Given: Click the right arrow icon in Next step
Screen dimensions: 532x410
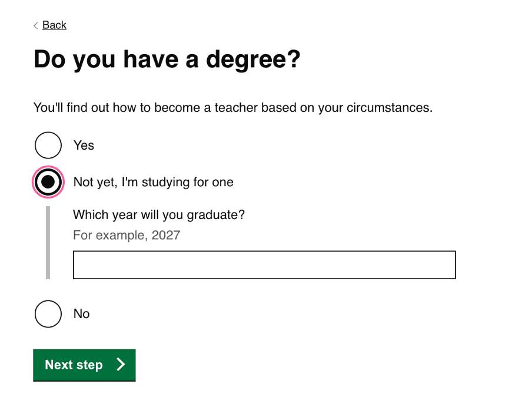Looking at the screenshot, I should [x=121, y=365].
